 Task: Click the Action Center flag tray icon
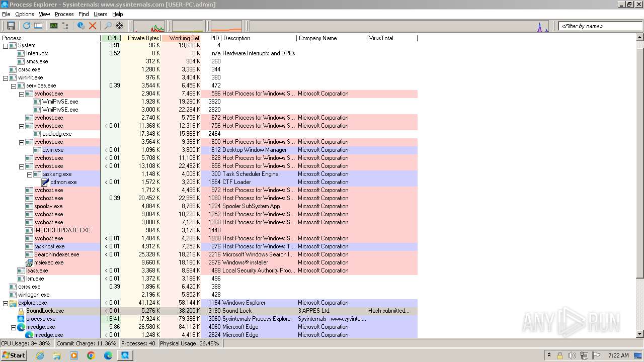pos(597,355)
